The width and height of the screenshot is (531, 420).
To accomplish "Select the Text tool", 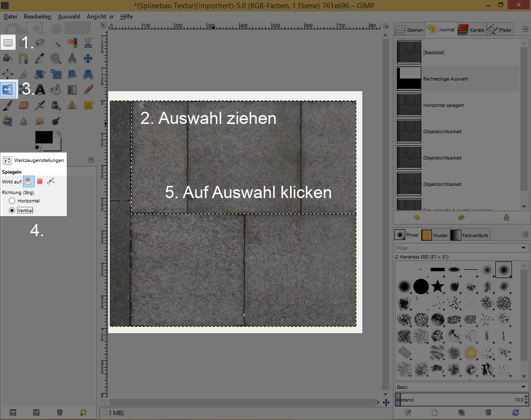I will (x=40, y=89).
